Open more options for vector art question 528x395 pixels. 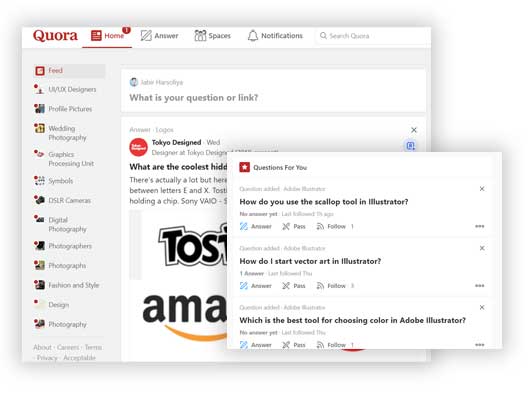click(x=480, y=286)
